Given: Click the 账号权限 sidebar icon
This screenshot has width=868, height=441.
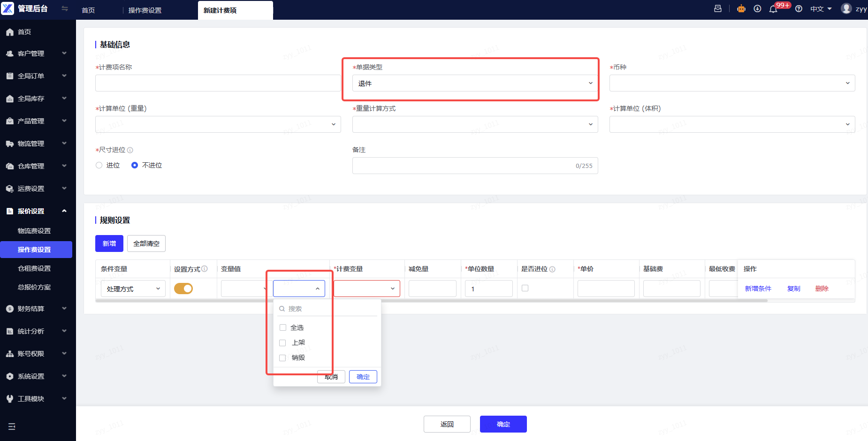Looking at the screenshot, I should [10, 354].
